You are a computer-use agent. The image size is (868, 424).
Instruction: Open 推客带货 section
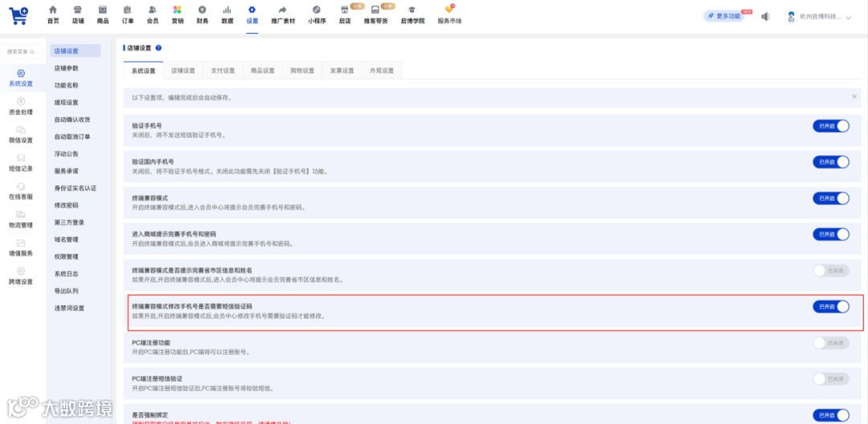click(x=375, y=15)
